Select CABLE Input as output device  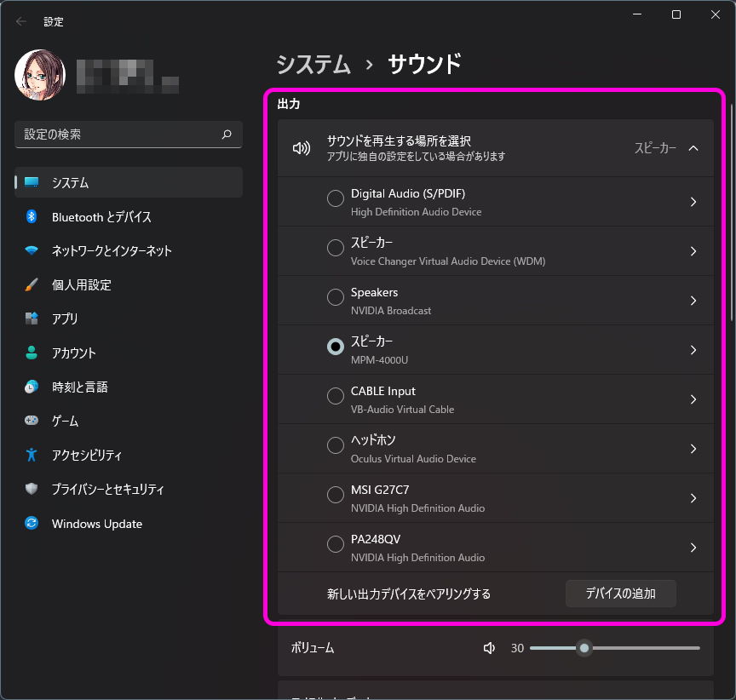(336, 399)
